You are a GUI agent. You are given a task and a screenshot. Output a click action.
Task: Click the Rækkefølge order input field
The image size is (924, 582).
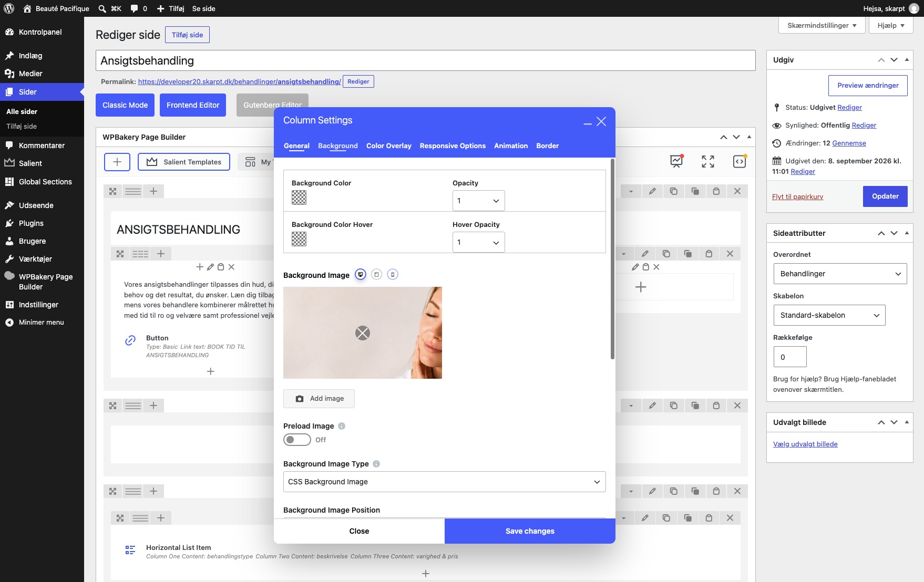pyautogui.click(x=790, y=357)
